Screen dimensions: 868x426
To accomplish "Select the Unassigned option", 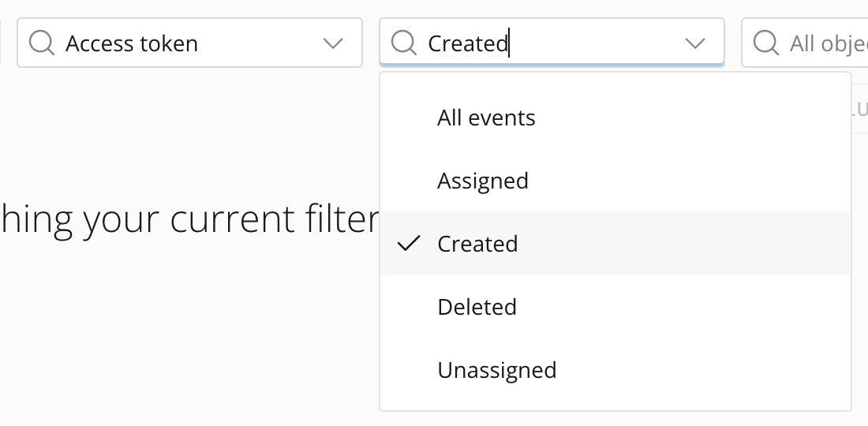I will pyautogui.click(x=615, y=369).
